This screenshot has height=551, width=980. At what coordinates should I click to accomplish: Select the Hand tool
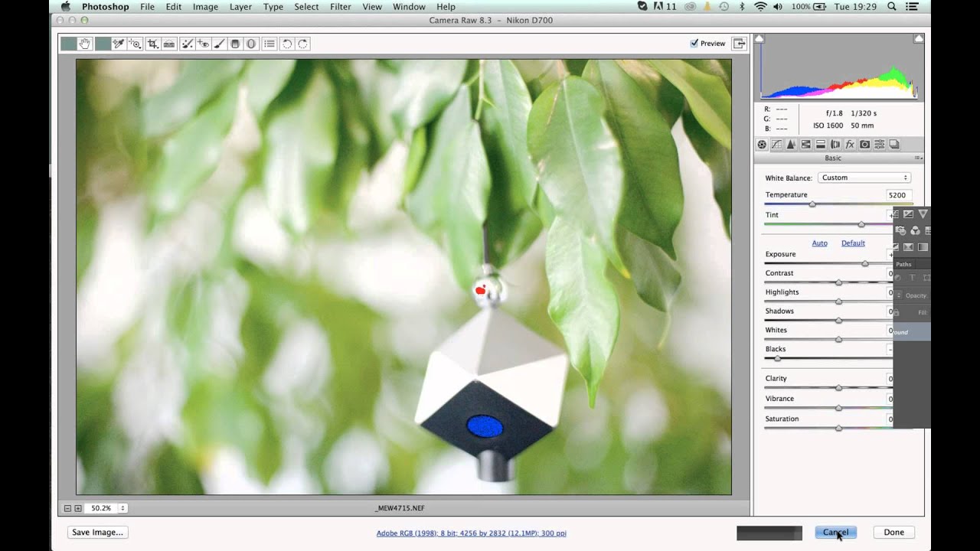pyautogui.click(x=85, y=44)
